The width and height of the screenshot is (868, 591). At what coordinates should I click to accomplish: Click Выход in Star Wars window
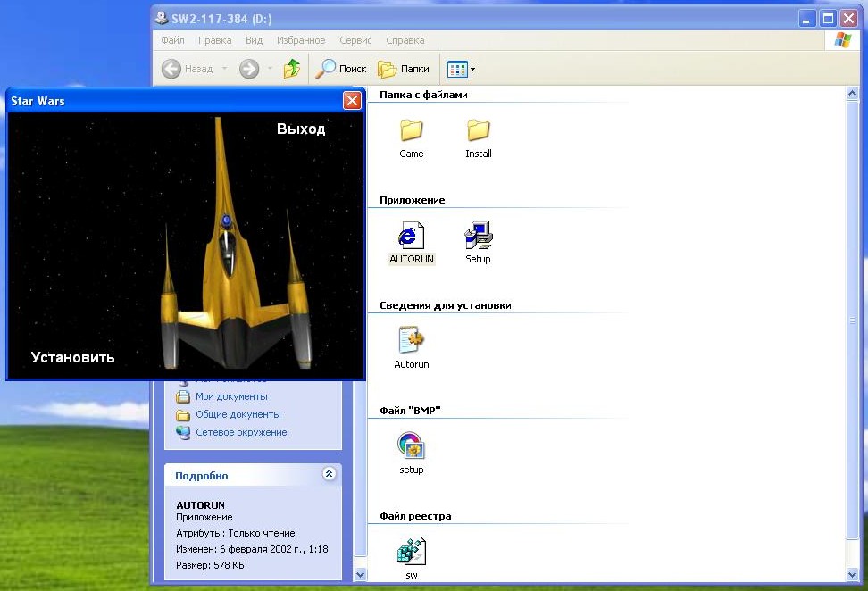tap(301, 129)
